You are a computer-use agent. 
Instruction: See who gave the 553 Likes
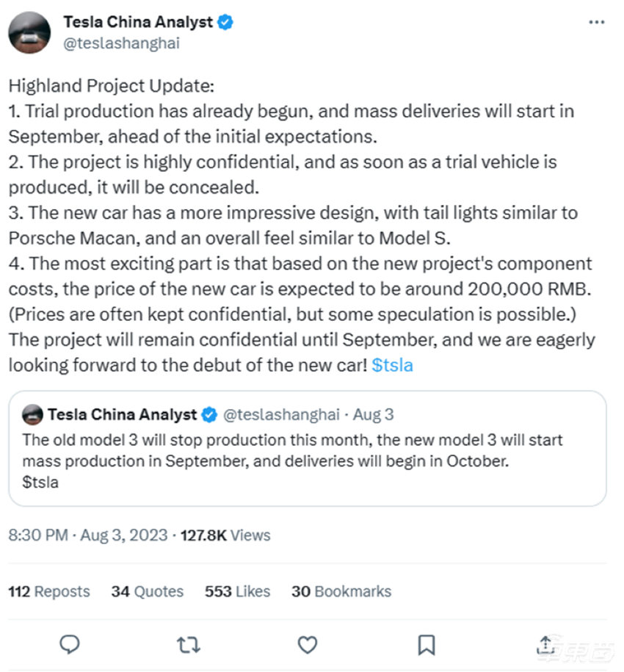tap(237, 591)
